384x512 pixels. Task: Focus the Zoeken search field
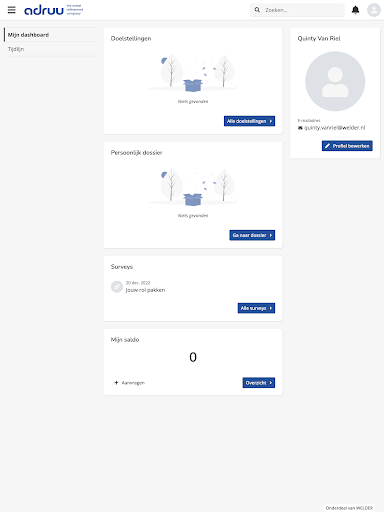(297, 10)
